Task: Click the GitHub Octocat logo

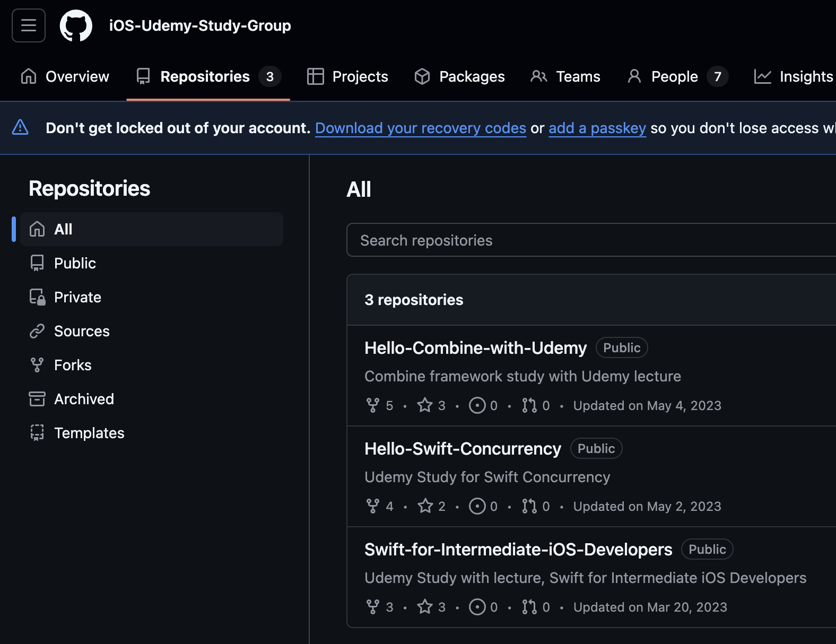Action: pos(76,25)
